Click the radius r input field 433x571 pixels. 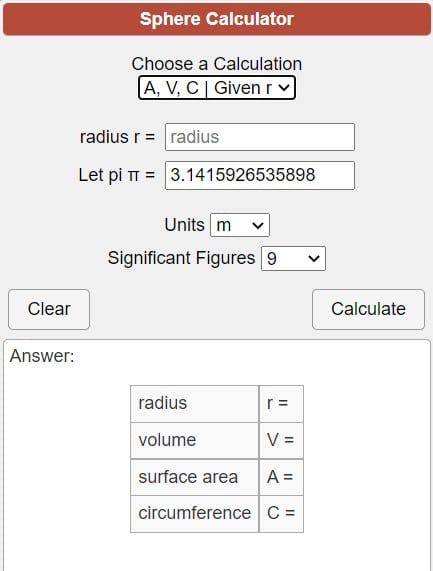click(x=260, y=137)
